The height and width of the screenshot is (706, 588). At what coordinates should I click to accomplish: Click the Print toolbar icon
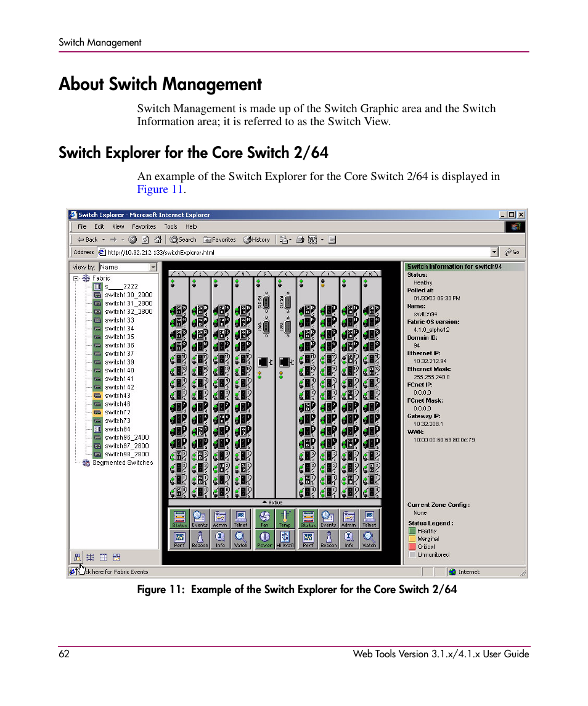coord(300,239)
